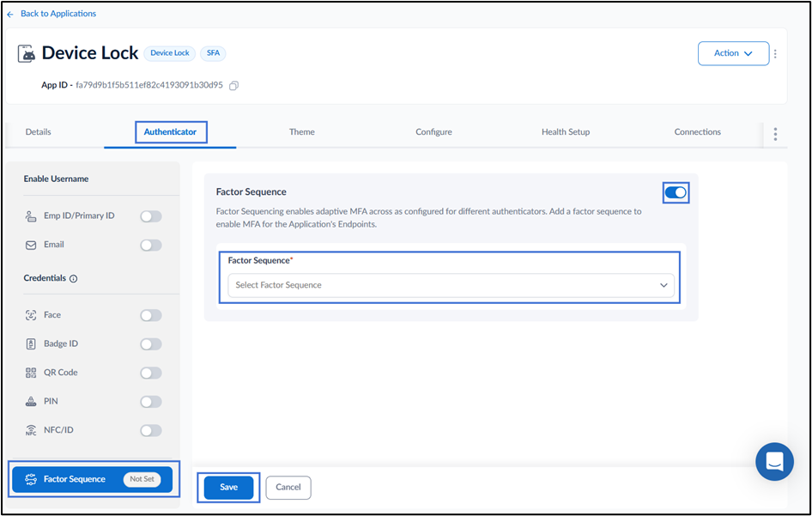Click the App ID value text

(x=149, y=85)
